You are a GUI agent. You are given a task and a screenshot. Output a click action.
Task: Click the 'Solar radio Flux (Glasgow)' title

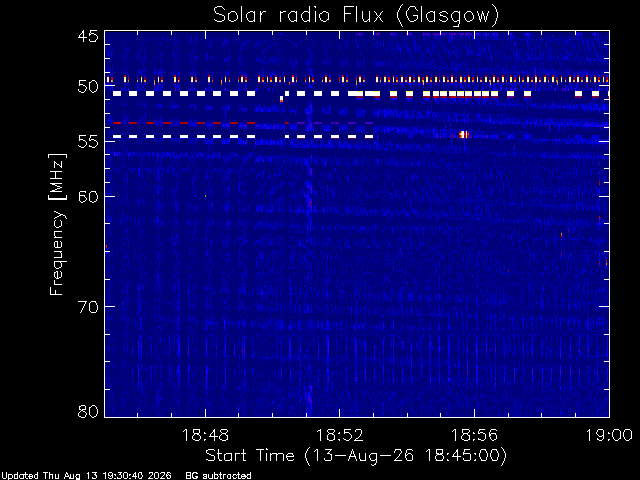pyautogui.click(x=356, y=16)
